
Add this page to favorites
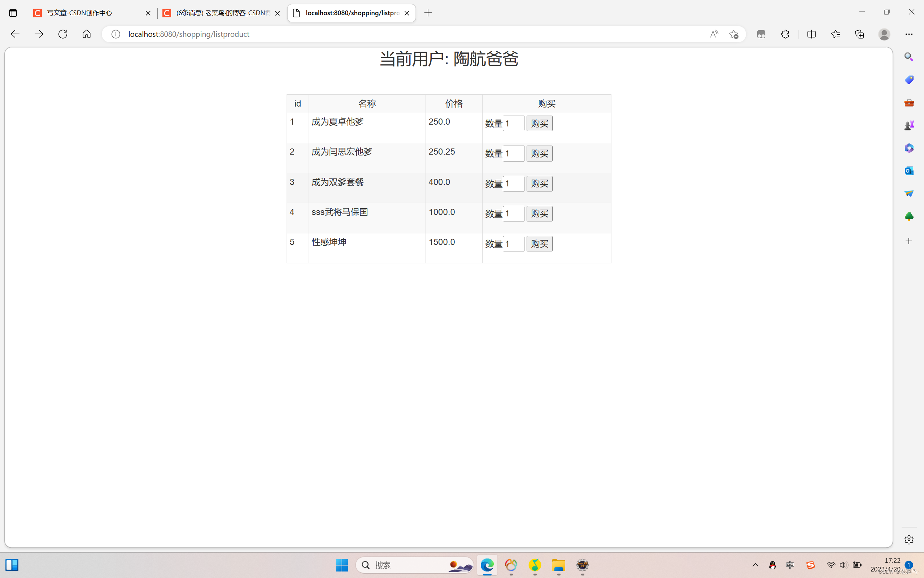[733, 34]
